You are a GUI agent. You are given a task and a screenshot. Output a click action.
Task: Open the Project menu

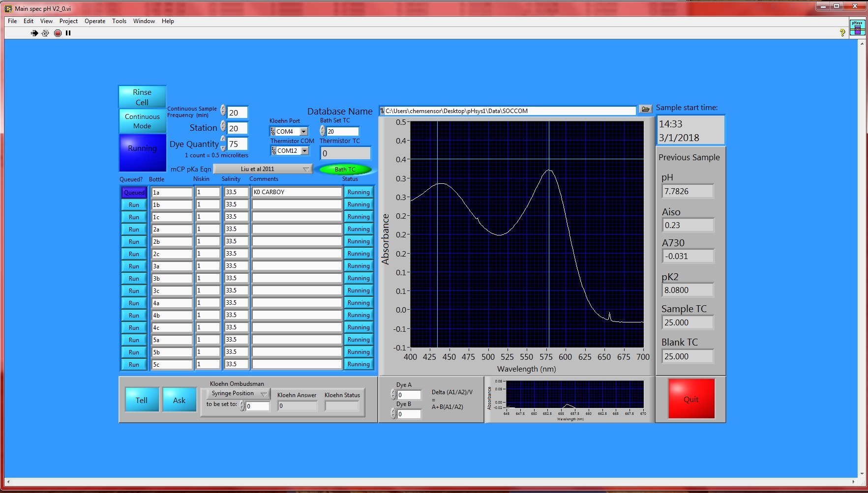tap(68, 21)
